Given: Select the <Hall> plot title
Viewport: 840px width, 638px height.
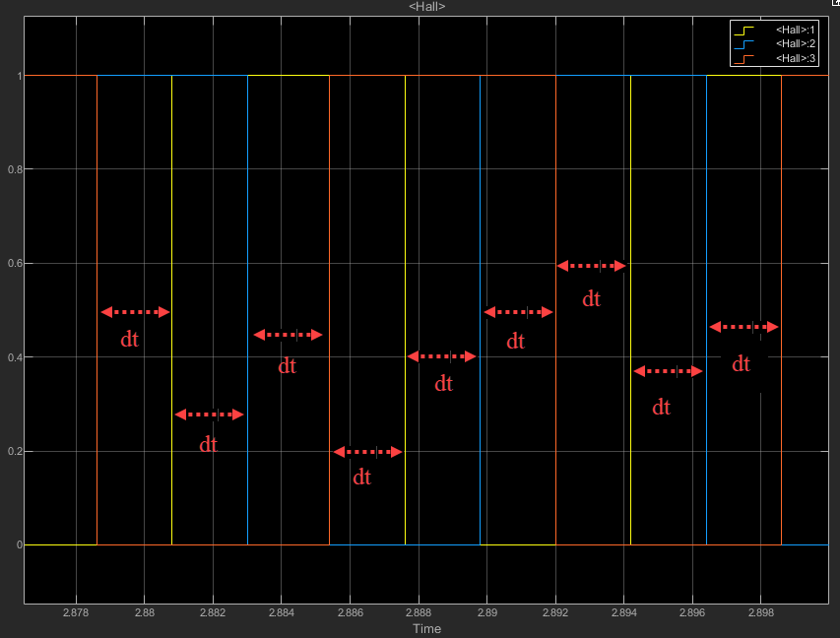Looking at the screenshot, I should [x=426, y=7].
